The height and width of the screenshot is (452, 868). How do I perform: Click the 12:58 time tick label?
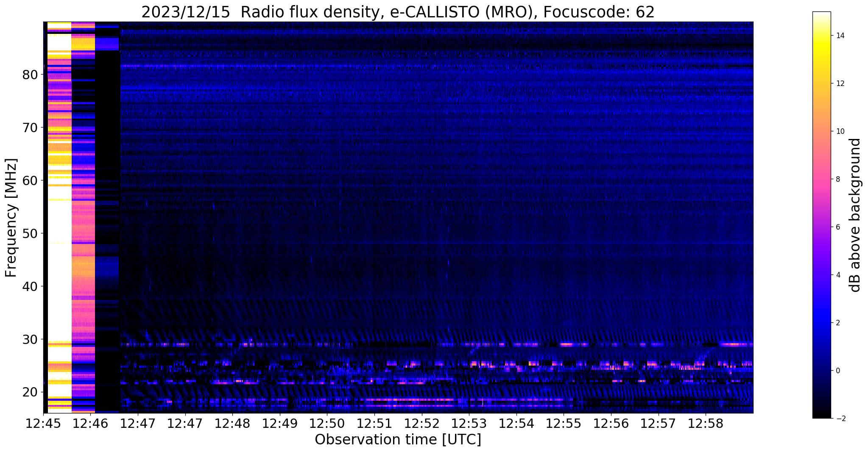point(706,423)
